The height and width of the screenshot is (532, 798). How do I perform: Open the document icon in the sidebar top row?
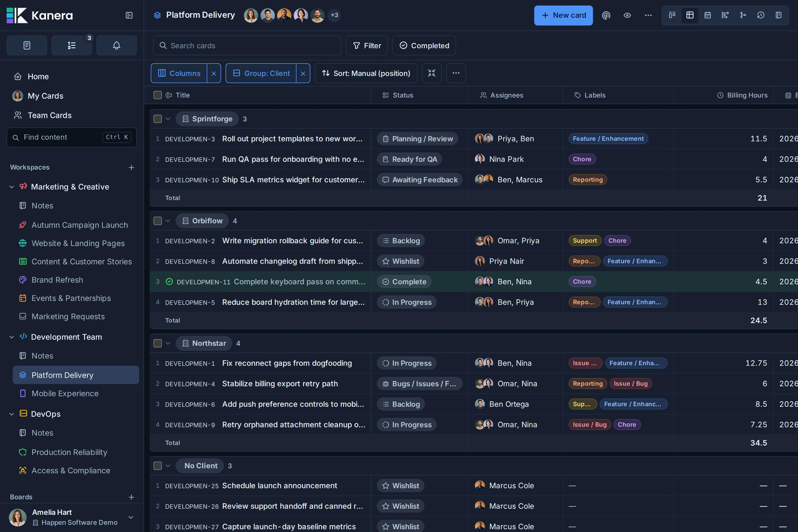27,45
